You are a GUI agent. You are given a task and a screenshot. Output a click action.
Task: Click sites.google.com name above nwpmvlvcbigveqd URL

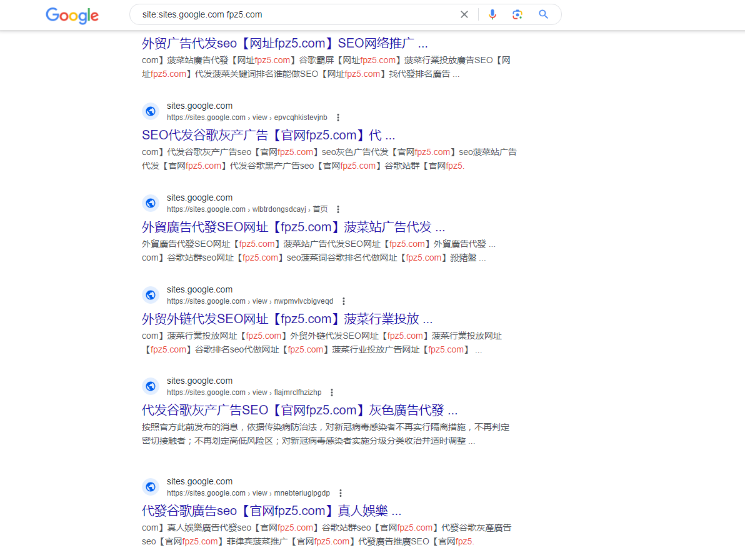click(x=199, y=289)
